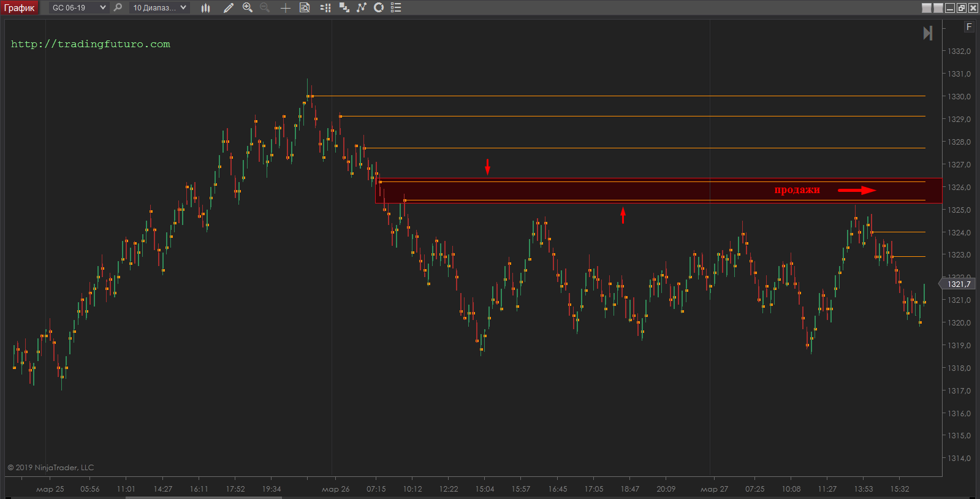Toggle the F fixed scale button

point(969,27)
